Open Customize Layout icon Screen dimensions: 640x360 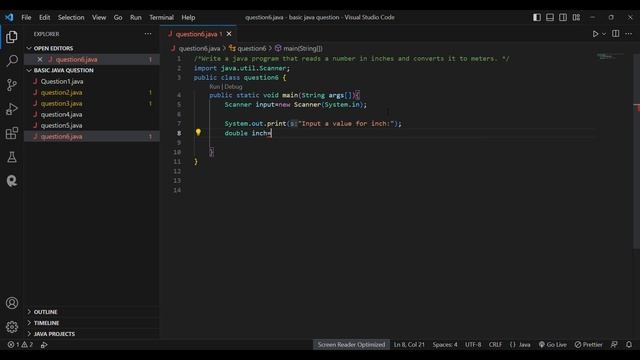(x=576, y=17)
